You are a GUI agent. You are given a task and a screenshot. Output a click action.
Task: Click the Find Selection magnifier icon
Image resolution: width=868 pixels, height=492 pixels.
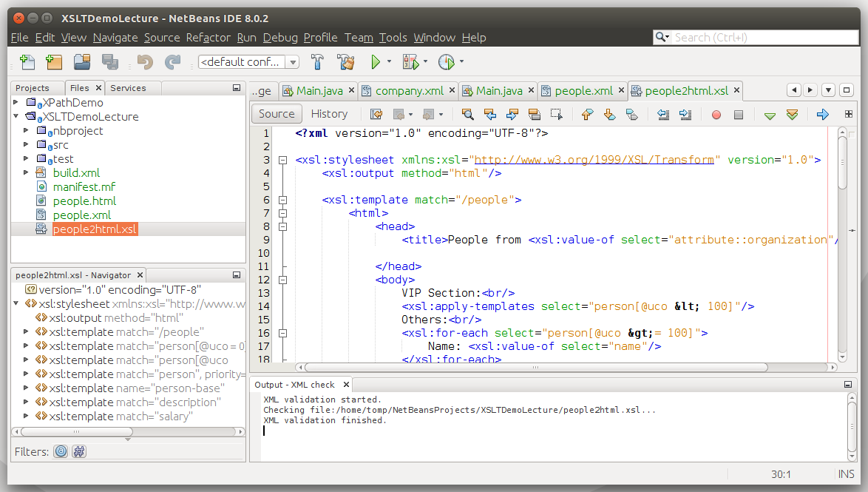coord(468,114)
